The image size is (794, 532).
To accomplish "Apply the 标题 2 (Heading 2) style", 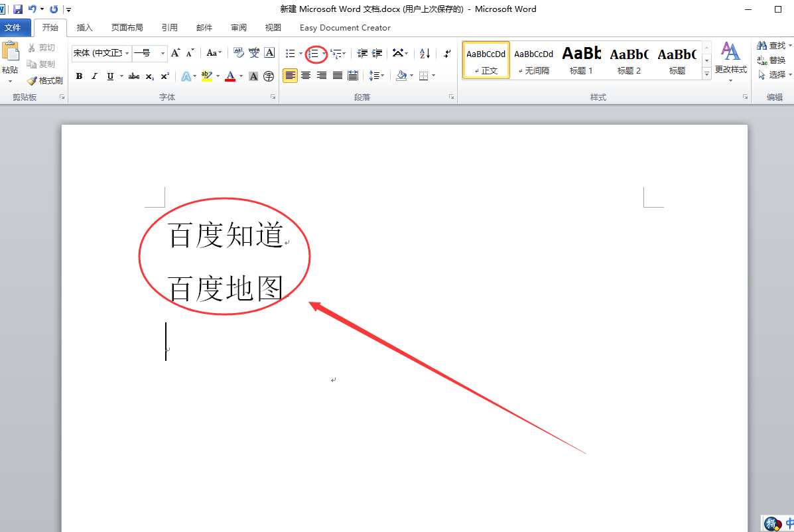I will click(x=629, y=60).
